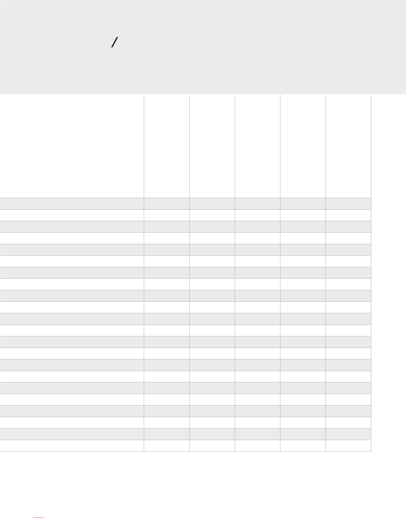Click the wide blank header cell above row labels
This screenshot has width=406, height=532.
click(x=72, y=146)
